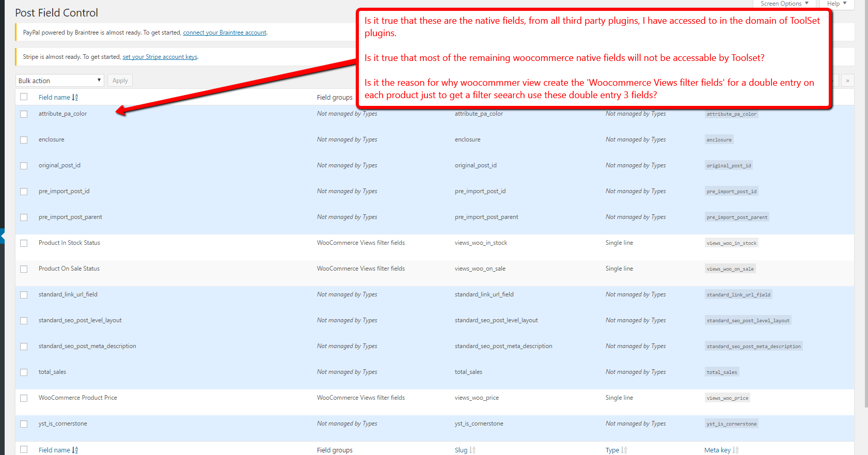Click the Apply bulk action button
868x455 pixels.
[120, 81]
